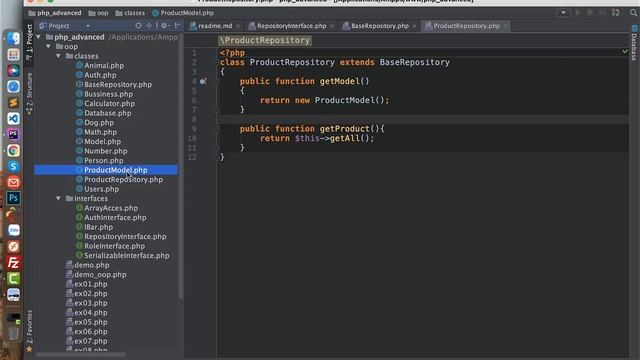This screenshot has height=360, width=640.
Task: Select Database.php in the project tree
Action: click(108, 113)
